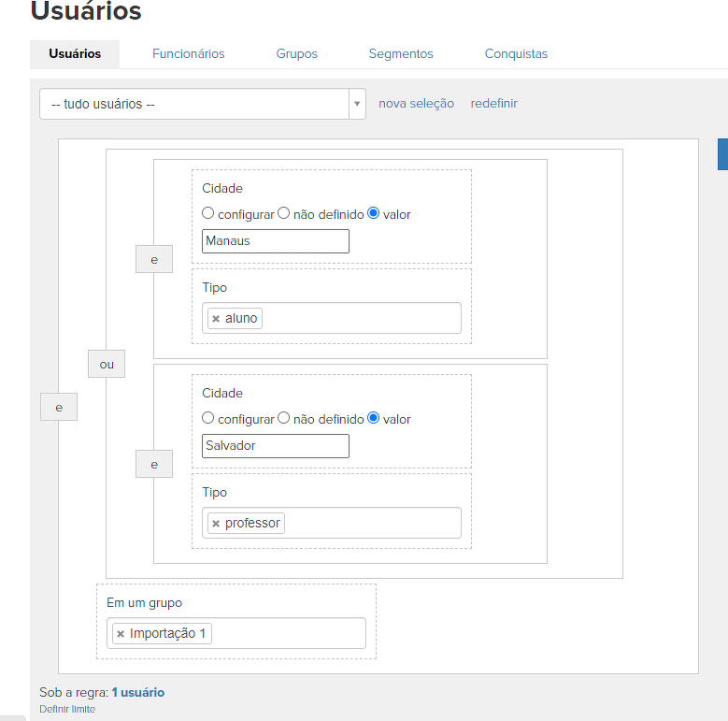Select não definido radio for Salvador condition
728x721 pixels.
coord(284,418)
